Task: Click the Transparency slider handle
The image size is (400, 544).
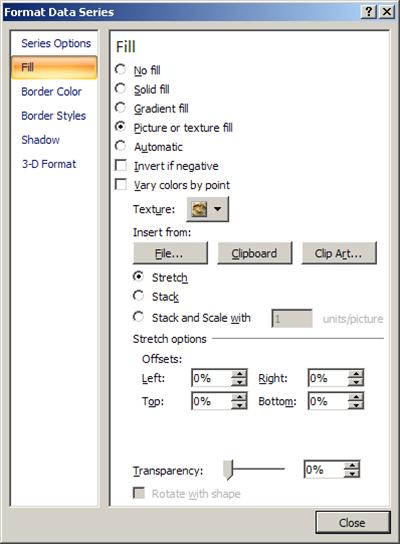Action: point(228,470)
